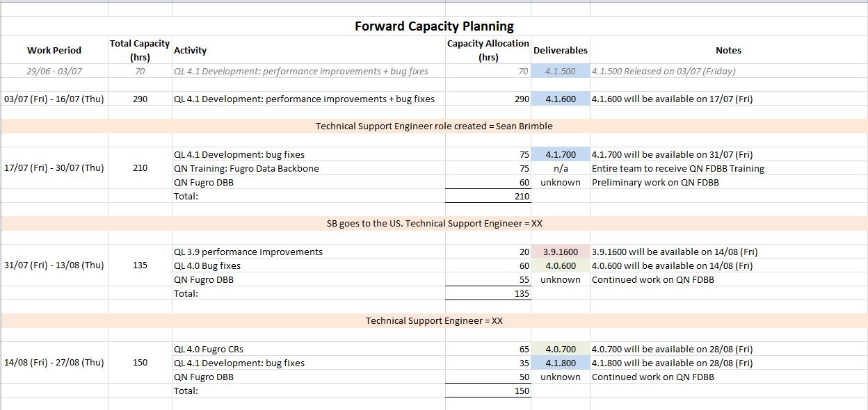
Task: Click the "Notes" column header cell
Action: point(728,50)
